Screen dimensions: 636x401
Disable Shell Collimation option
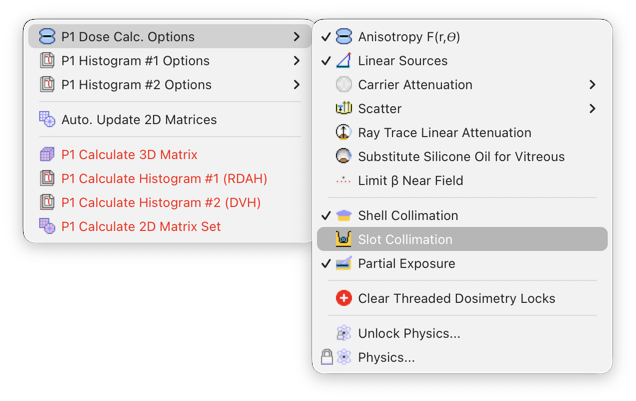(326, 215)
